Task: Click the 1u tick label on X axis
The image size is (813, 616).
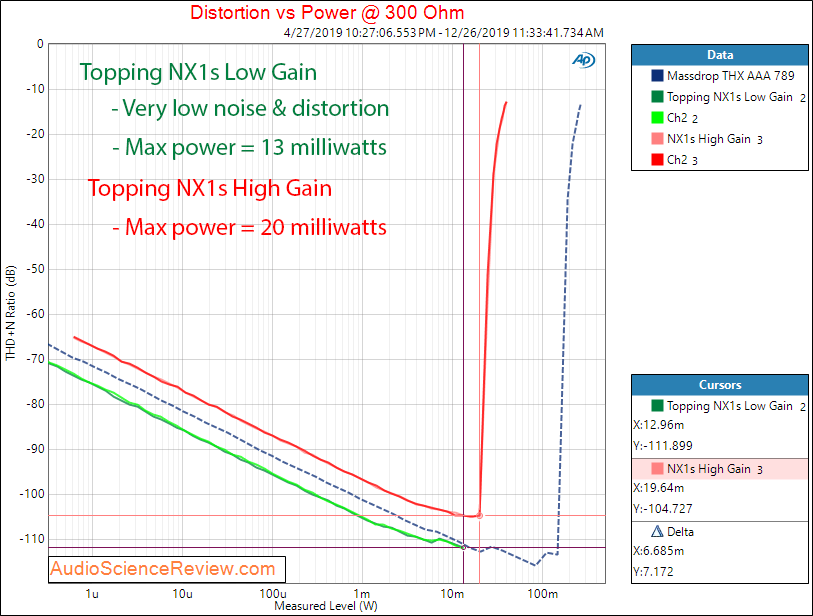Action: [x=92, y=594]
